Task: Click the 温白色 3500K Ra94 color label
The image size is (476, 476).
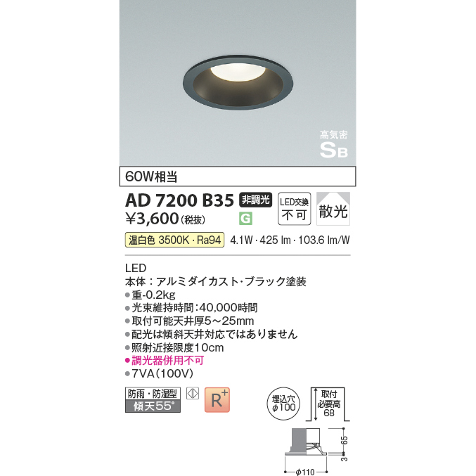Action: click(174, 240)
